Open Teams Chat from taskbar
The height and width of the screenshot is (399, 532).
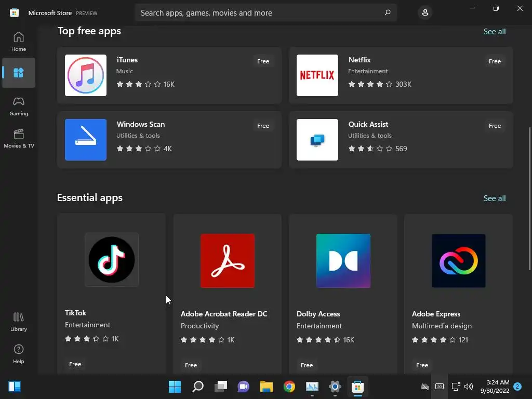pyautogui.click(x=243, y=387)
